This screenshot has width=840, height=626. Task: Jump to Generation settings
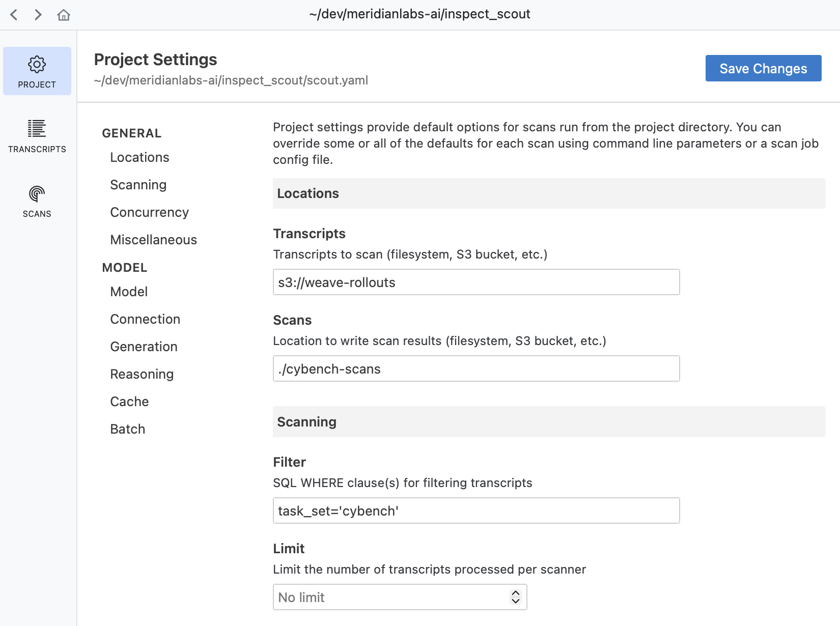[144, 347]
